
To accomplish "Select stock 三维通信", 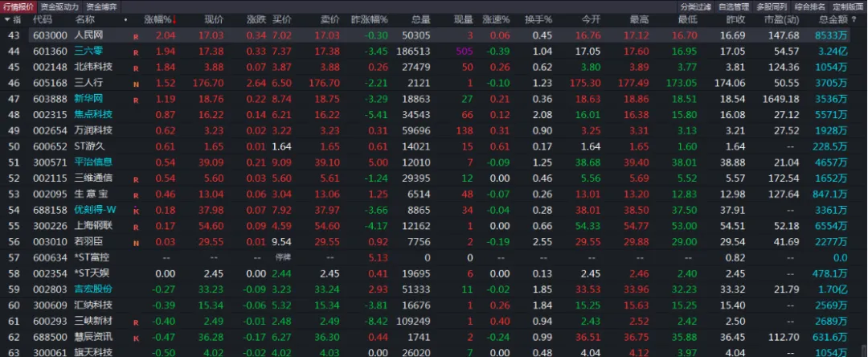I will pyautogui.click(x=93, y=178).
